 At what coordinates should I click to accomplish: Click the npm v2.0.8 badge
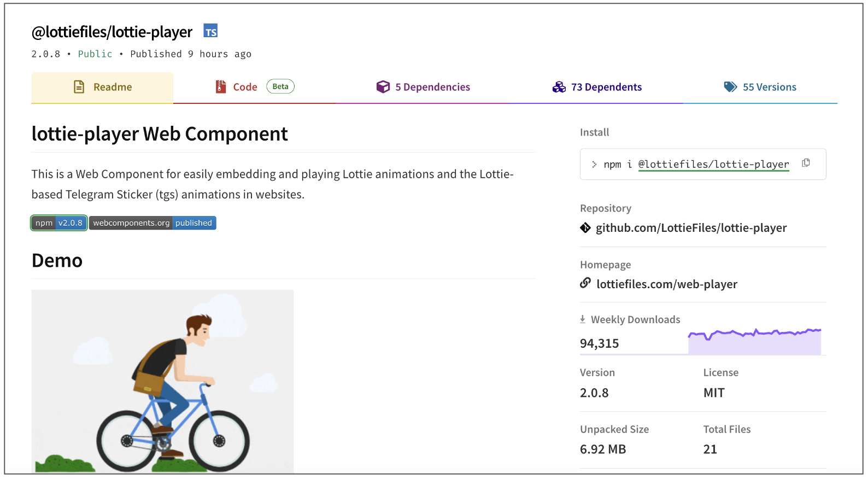coord(59,223)
